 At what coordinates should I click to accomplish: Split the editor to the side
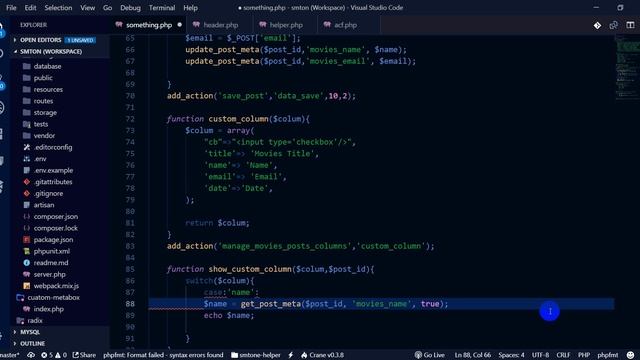pyautogui.click(x=630, y=25)
